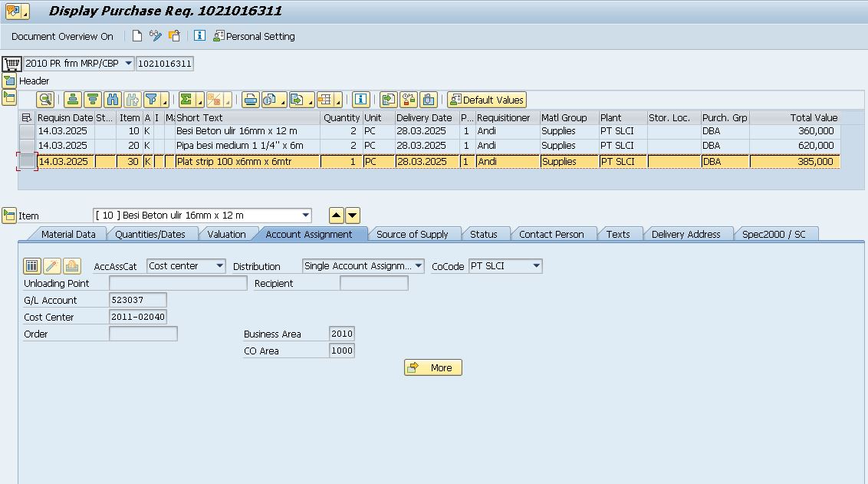Toggle Display/Change mode glasses-pencil icon
This screenshot has height=484, width=868.
pyautogui.click(x=156, y=36)
